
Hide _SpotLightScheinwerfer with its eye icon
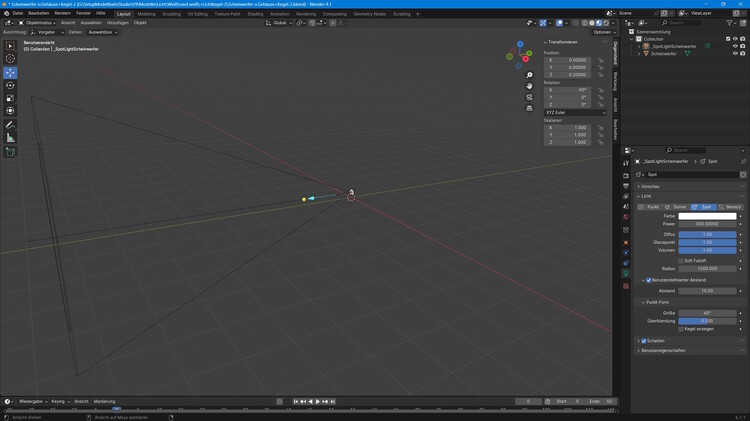coord(735,46)
